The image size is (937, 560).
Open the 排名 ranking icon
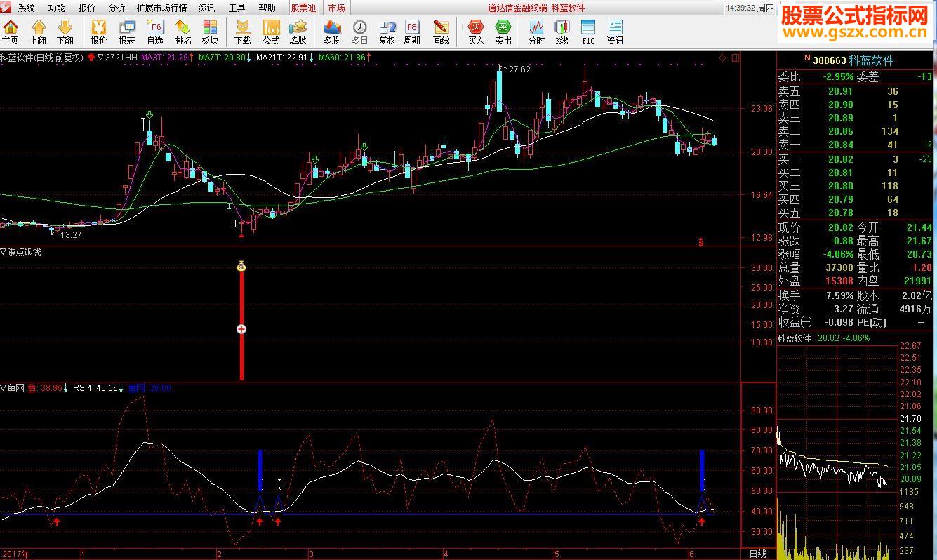coord(183,32)
